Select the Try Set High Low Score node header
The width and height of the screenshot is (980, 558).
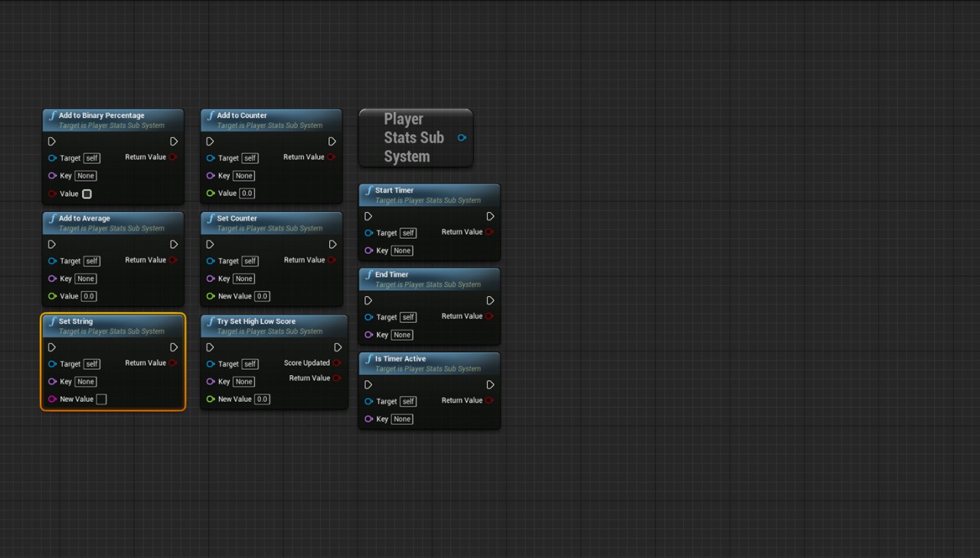tap(256, 321)
